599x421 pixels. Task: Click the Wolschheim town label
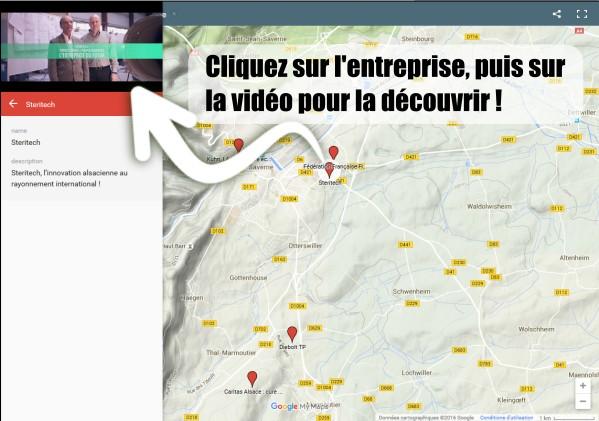point(536,329)
